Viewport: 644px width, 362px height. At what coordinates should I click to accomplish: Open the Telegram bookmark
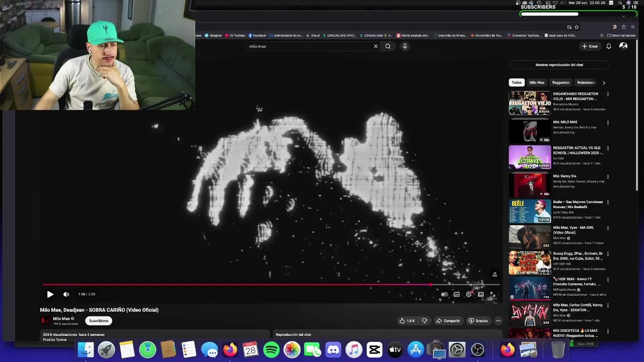213,36
